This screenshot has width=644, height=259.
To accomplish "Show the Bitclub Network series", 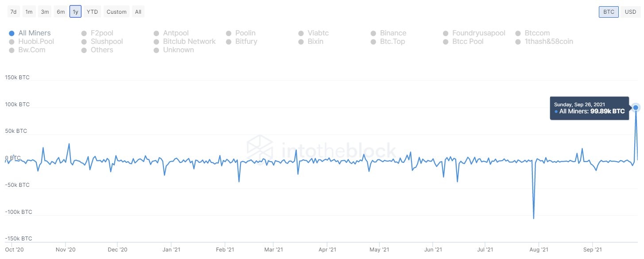I will point(156,41).
